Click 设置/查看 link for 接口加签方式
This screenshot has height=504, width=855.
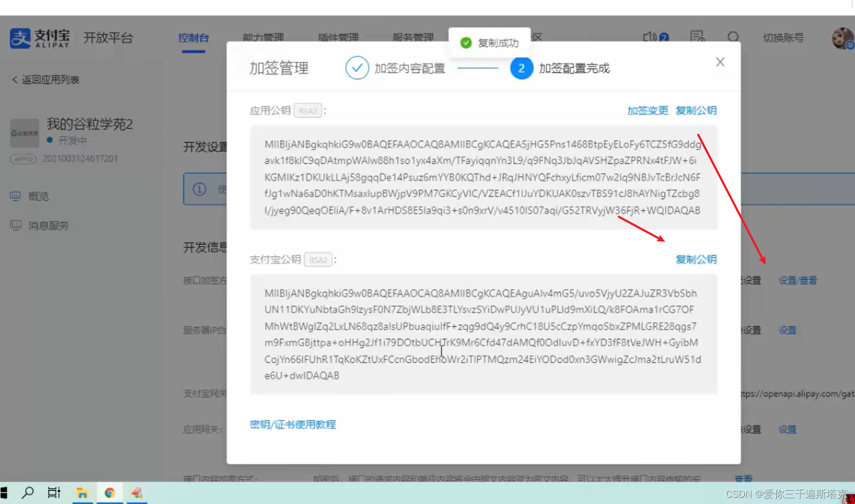pyautogui.click(x=798, y=280)
